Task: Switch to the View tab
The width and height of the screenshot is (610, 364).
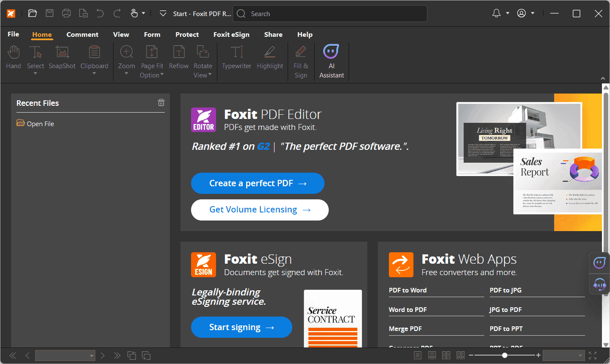Action: coord(121,35)
